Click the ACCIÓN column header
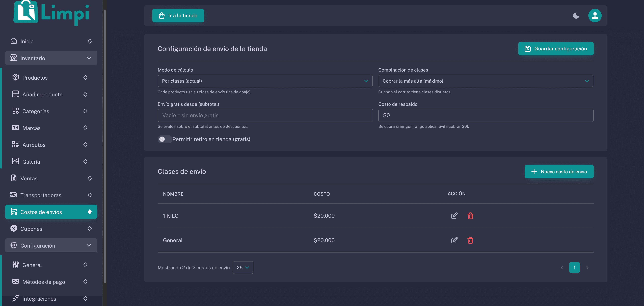Image resolution: width=644 pixels, height=306 pixels. tap(457, 194)
